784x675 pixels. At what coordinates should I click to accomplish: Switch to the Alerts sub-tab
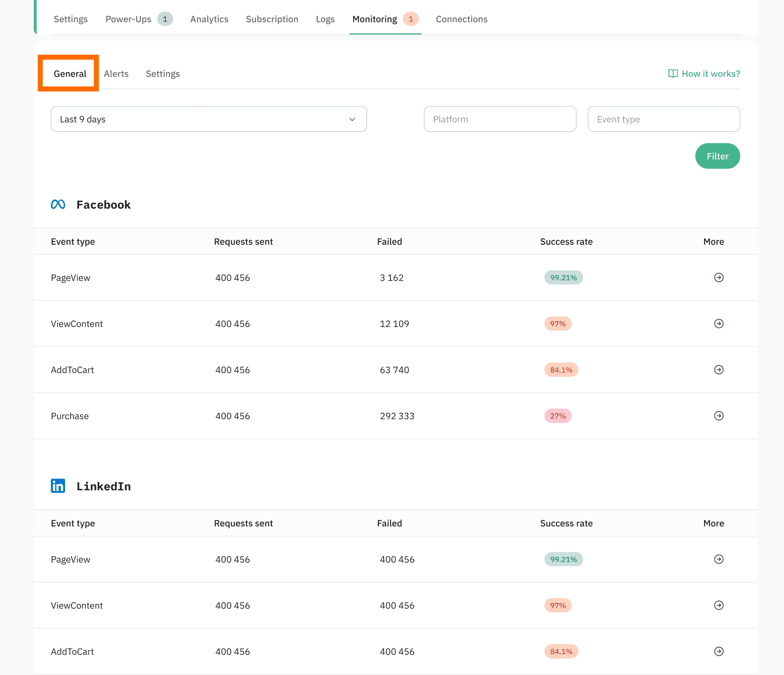(x=116, y=74)
